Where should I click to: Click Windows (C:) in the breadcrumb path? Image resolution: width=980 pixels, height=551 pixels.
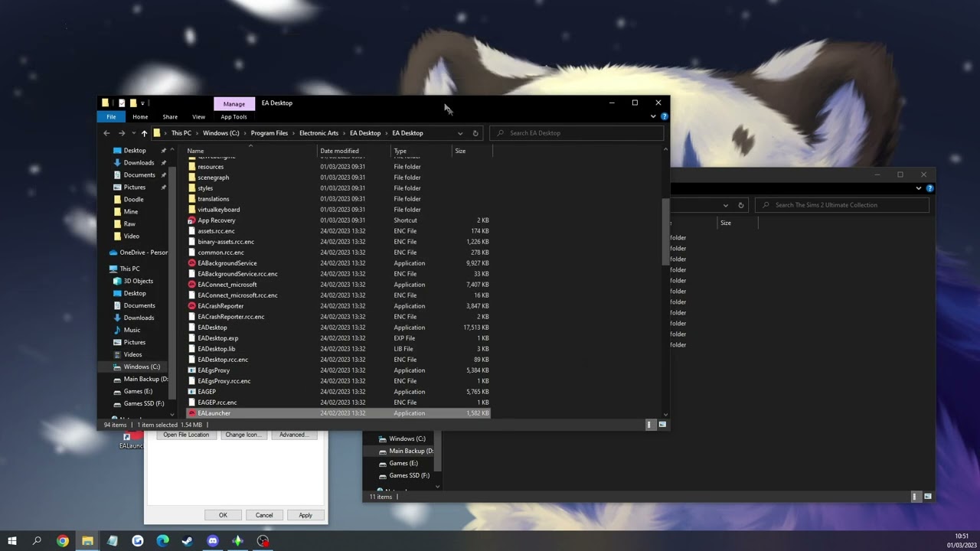tap(220, 133)
